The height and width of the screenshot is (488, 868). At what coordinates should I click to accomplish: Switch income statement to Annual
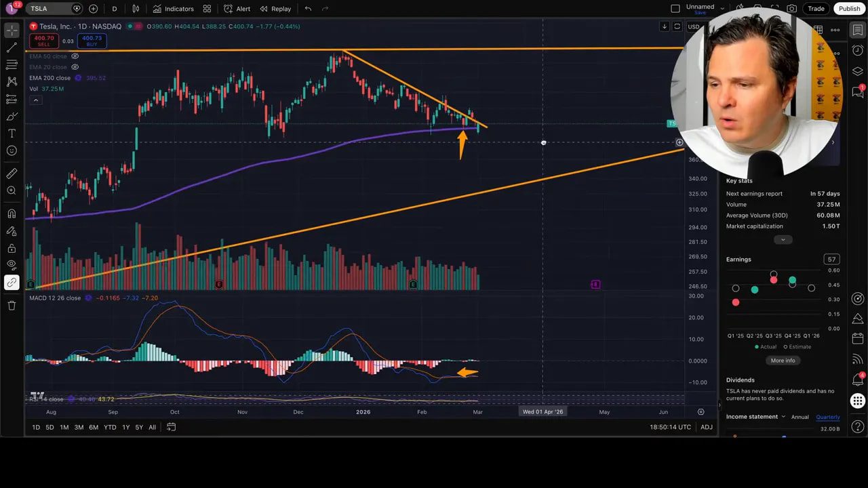coord(800,417)
